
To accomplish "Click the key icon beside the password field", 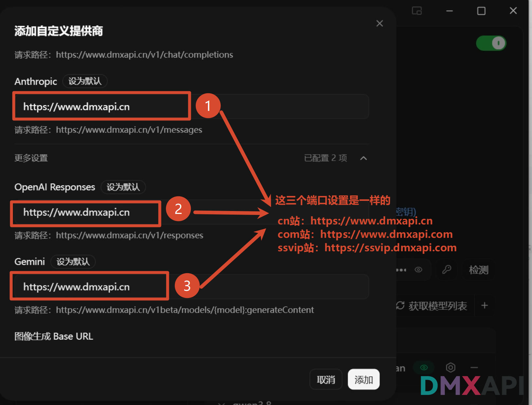I will click(x=447, y=270).
